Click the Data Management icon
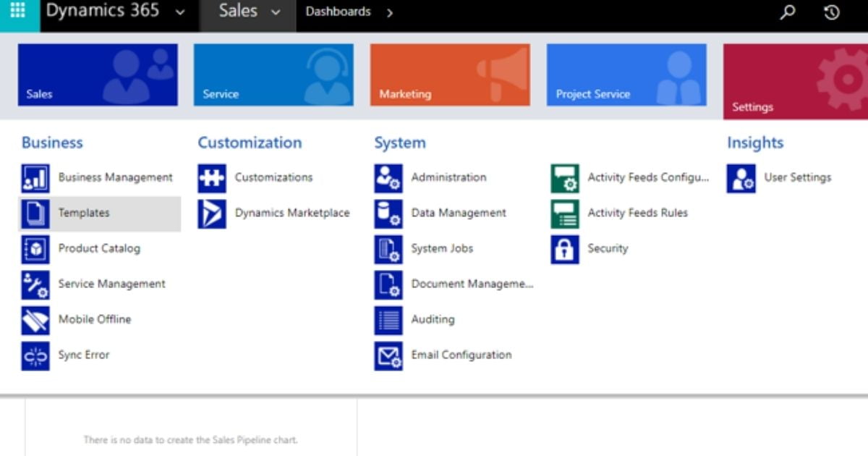Viewport: 868px width, 456px height. click(x=388, y=214)
